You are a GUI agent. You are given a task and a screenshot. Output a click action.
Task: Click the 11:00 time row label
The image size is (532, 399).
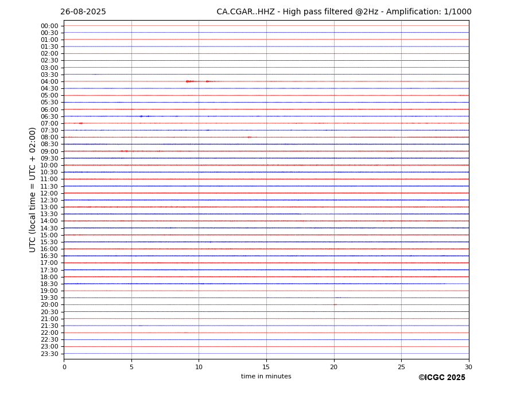49,179
